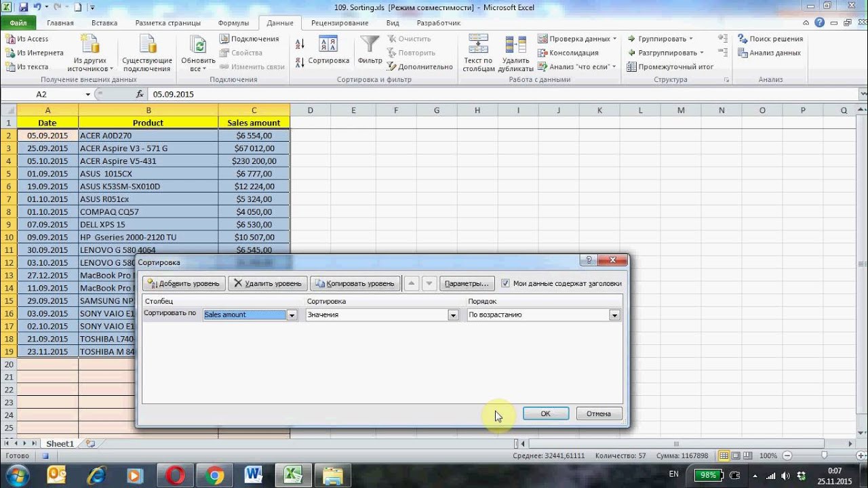Click the Из текста import icon
Screen dimensions: 868x488
pos(10,66)
